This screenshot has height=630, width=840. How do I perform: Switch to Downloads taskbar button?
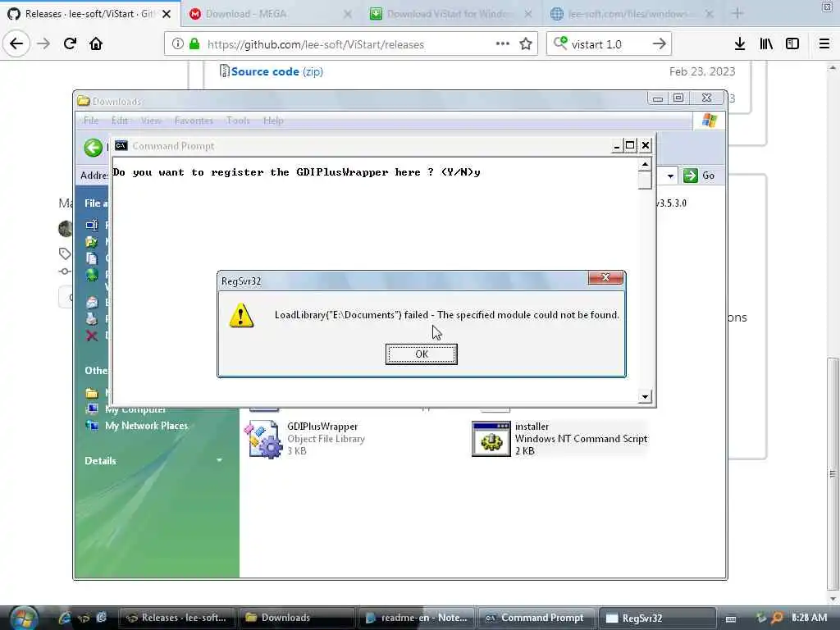[297, 618]
